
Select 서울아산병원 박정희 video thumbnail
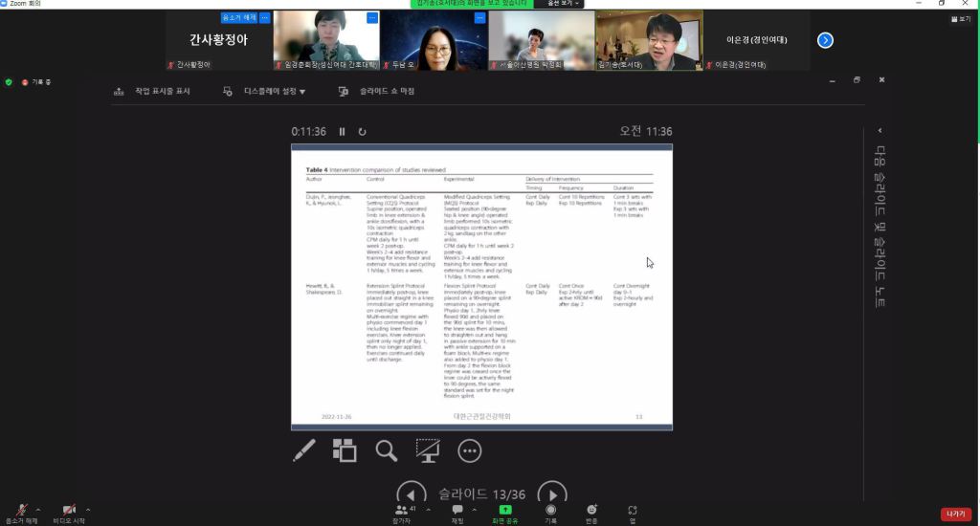[542, 40]
